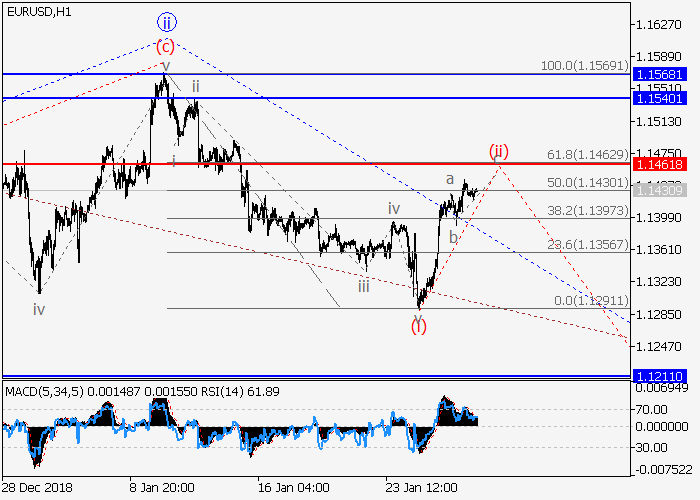Click the gray 'iv' label near 23 Jan
The image size is (700, 500).
tap(394, 208)
